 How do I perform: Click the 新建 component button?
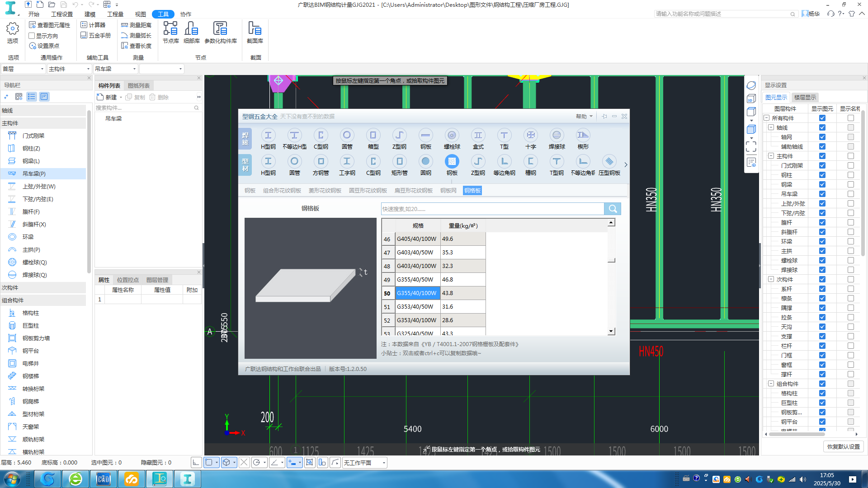click(x=107, y=97)
